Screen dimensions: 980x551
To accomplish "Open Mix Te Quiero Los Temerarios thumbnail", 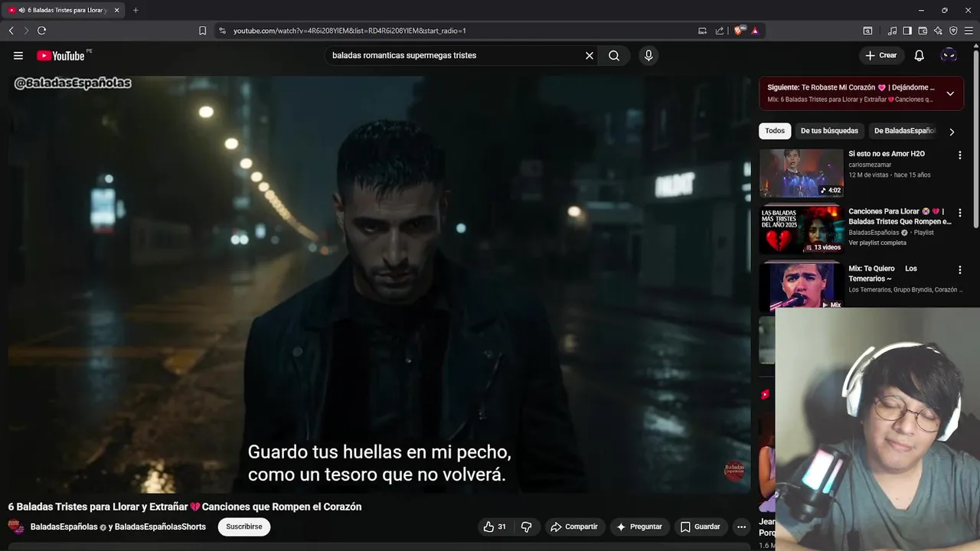I will coord(801,286).
